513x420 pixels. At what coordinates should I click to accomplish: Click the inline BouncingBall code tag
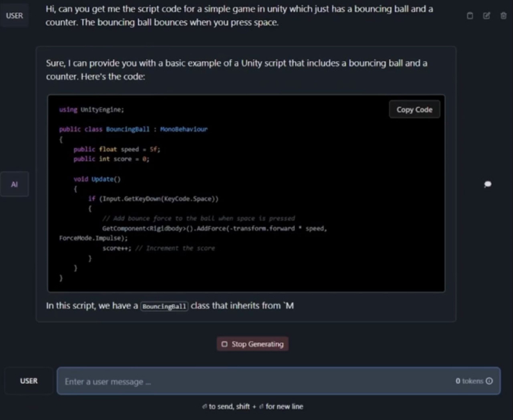(164, 307)
